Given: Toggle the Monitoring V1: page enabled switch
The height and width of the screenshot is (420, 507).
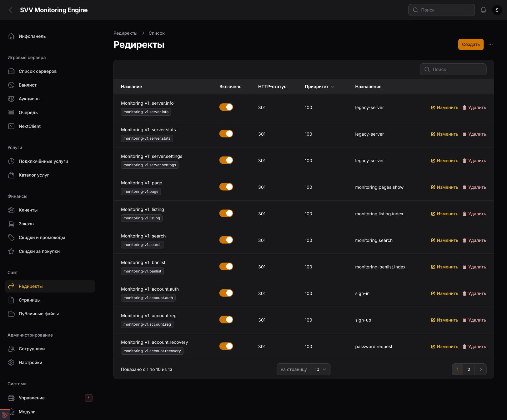Looking at the screenshot, I should pos(226,187).
